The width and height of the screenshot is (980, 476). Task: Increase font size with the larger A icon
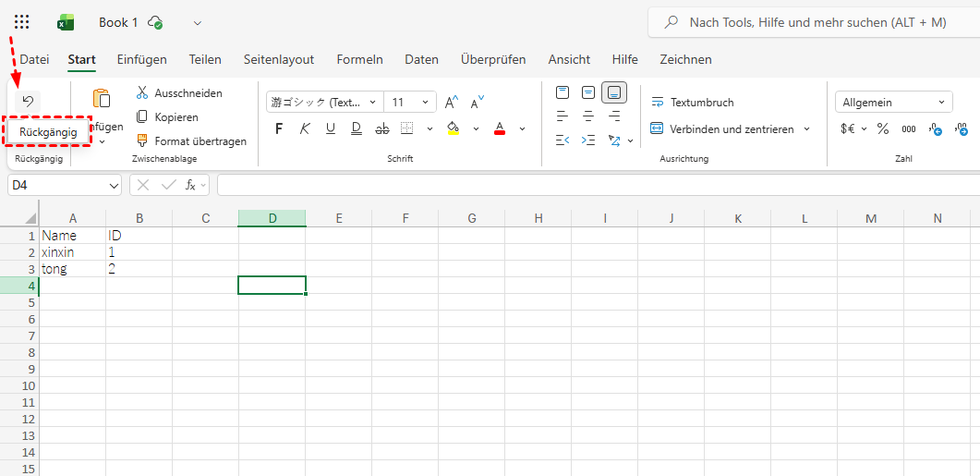[x=452, y=103]
